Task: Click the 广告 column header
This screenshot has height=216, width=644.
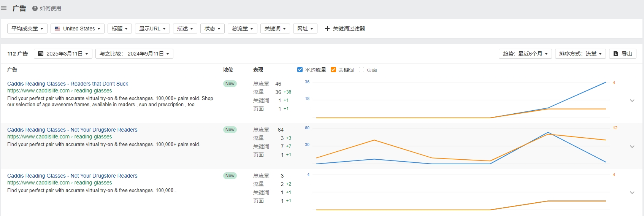Action: coord(12,70)
